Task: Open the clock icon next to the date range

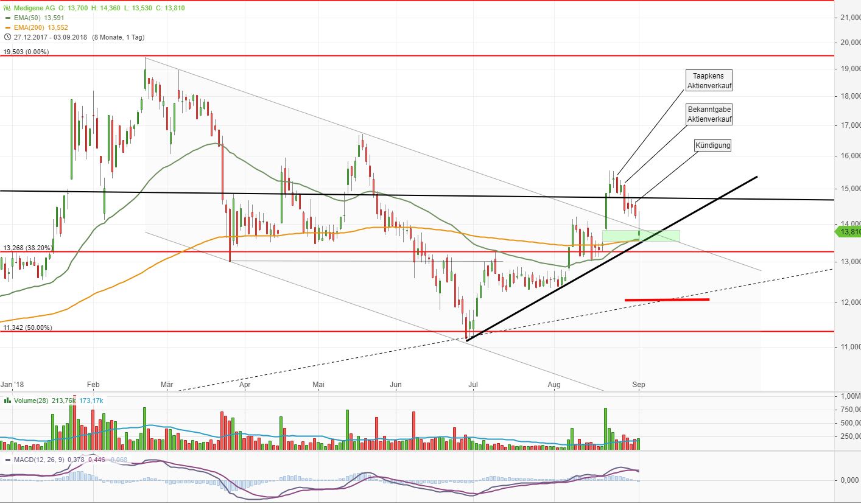Action: point(6,37)
